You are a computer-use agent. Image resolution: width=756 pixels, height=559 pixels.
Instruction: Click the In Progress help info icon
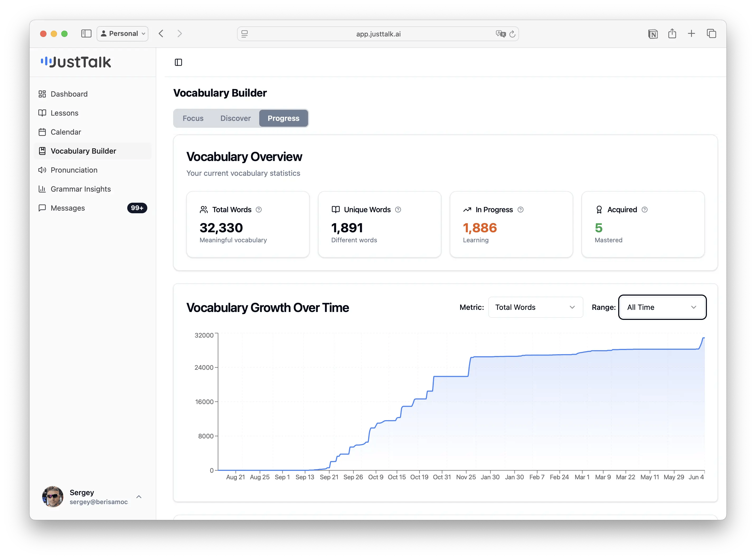[x=521, y=210]
